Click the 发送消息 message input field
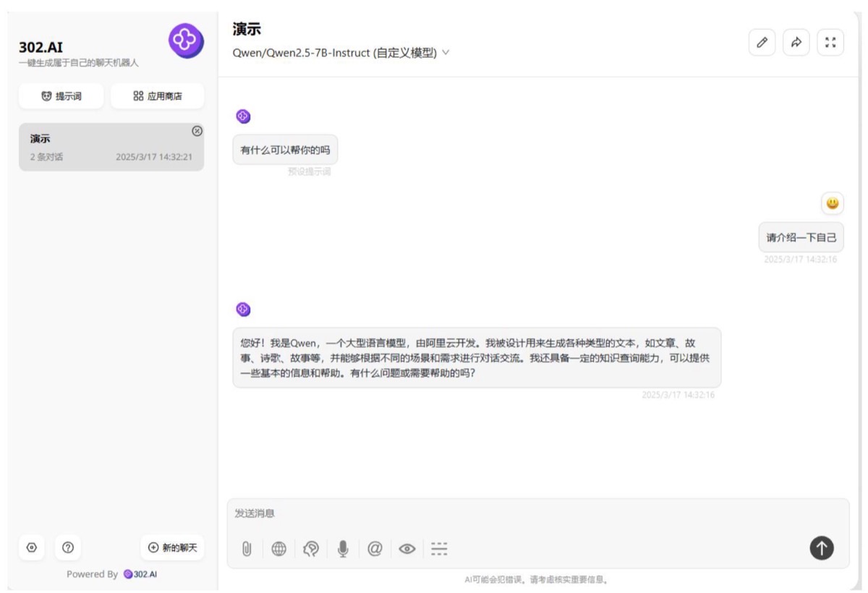This screenshot has height=593, width=868. click(x=538, y=513)
